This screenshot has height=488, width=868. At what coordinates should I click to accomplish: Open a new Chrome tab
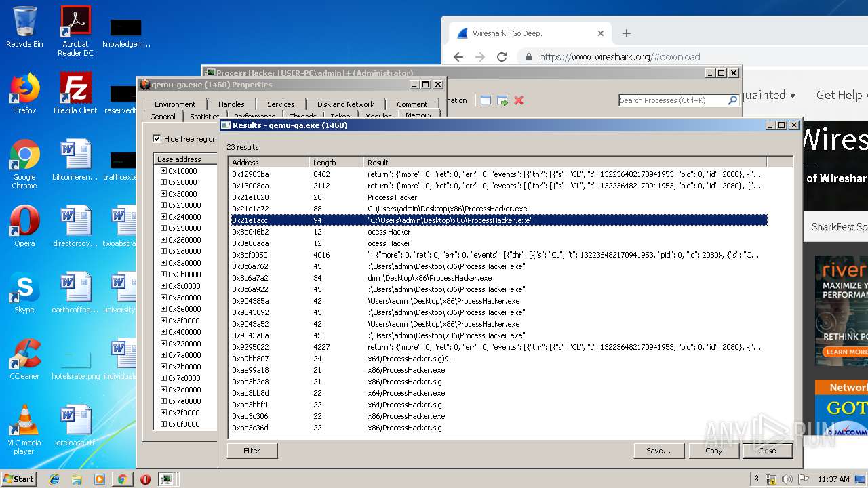pyautogui.click(x=626, y=33)
